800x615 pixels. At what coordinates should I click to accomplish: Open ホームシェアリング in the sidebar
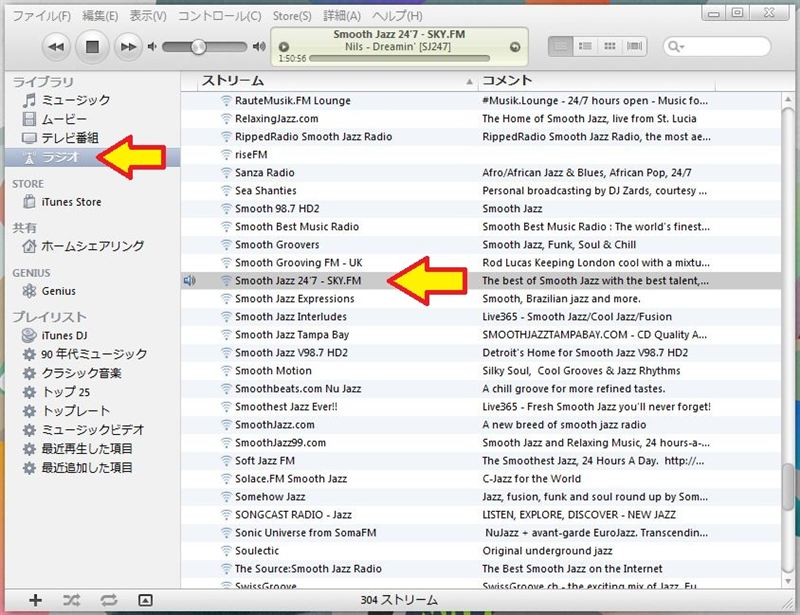(92, 247)
